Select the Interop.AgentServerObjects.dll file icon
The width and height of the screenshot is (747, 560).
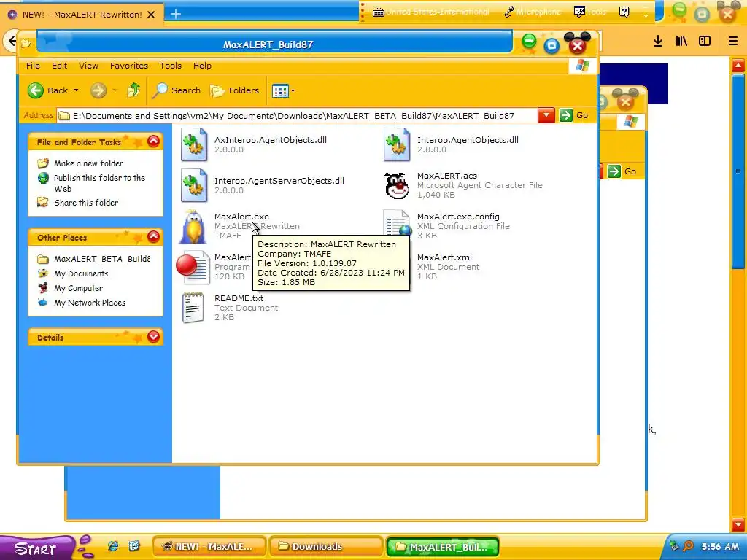pos(194,186)
